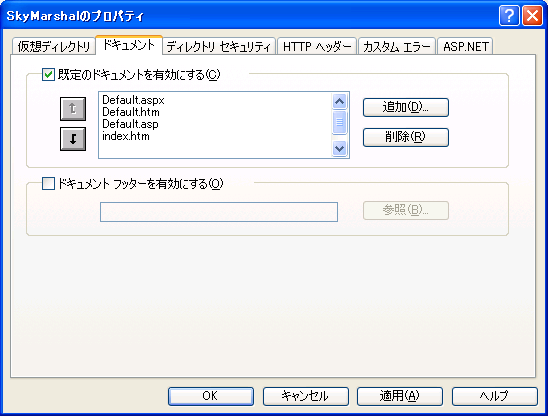Switch to the ASP.NET tab

pyautogui.click(x=466, y=46)
